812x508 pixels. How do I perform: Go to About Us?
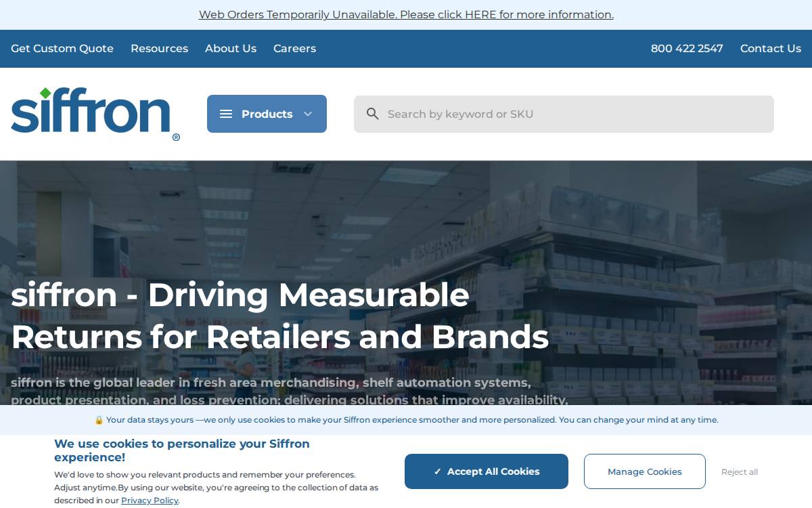coord(231,49)
